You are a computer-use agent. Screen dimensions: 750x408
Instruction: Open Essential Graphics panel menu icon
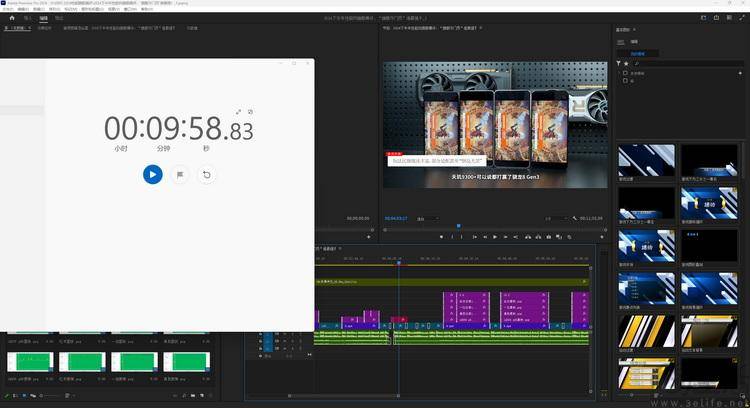[x=634, y=30]
